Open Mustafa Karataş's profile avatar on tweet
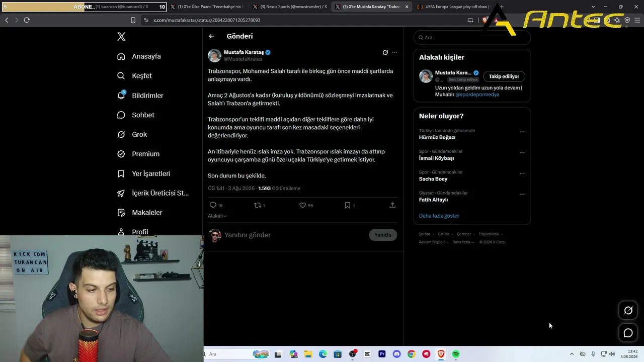 click(x=215, y=55)
